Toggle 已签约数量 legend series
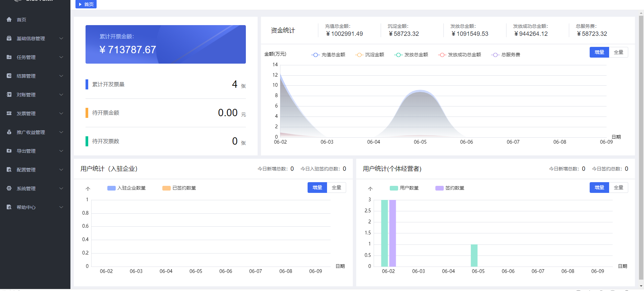This screenshot has width=644, height=291. pyautogui.click(x=179, y=188)
